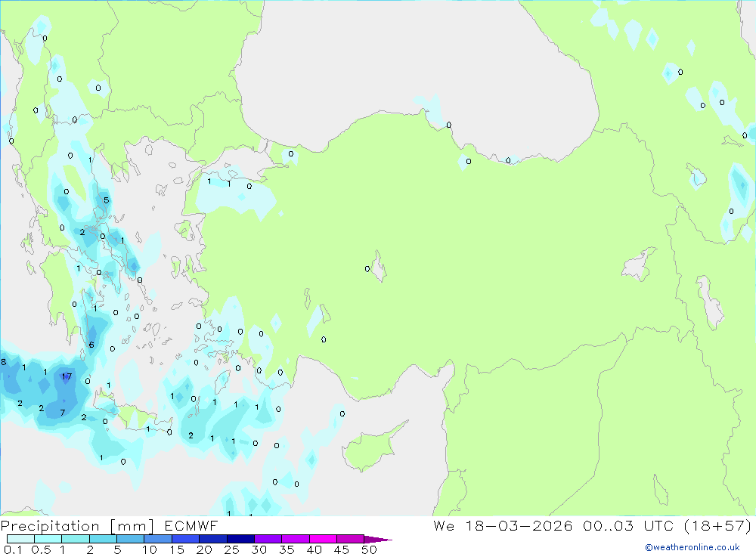Click the 45 to 50 mm legend swatch
The image size is (756, 554).
351,539
